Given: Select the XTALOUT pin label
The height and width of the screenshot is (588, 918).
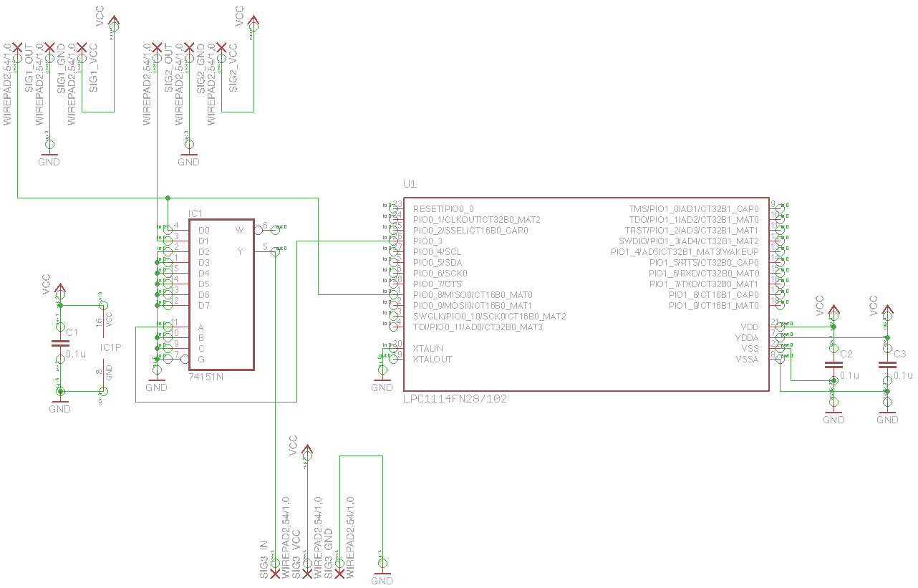Looking at the screenshot, I should pos(433,360).
